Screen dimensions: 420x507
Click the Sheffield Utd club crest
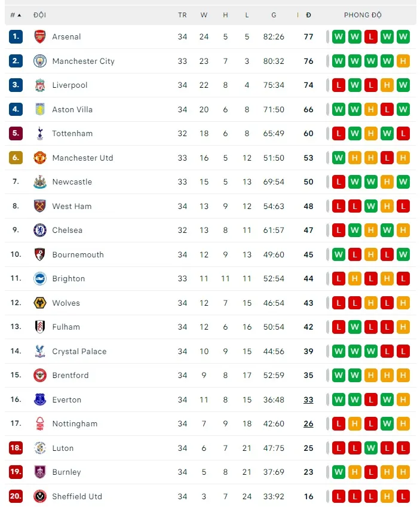40,496
